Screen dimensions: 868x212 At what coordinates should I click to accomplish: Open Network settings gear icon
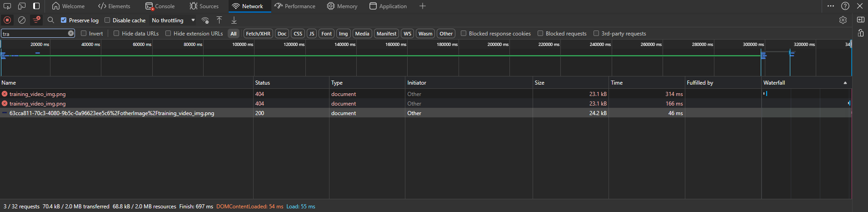843,20
